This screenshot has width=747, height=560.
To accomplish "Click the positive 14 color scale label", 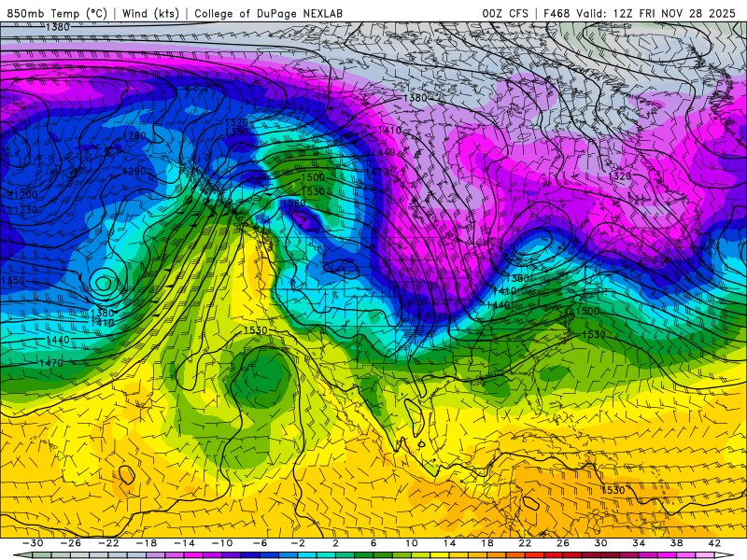I will [x=449, y=543].
